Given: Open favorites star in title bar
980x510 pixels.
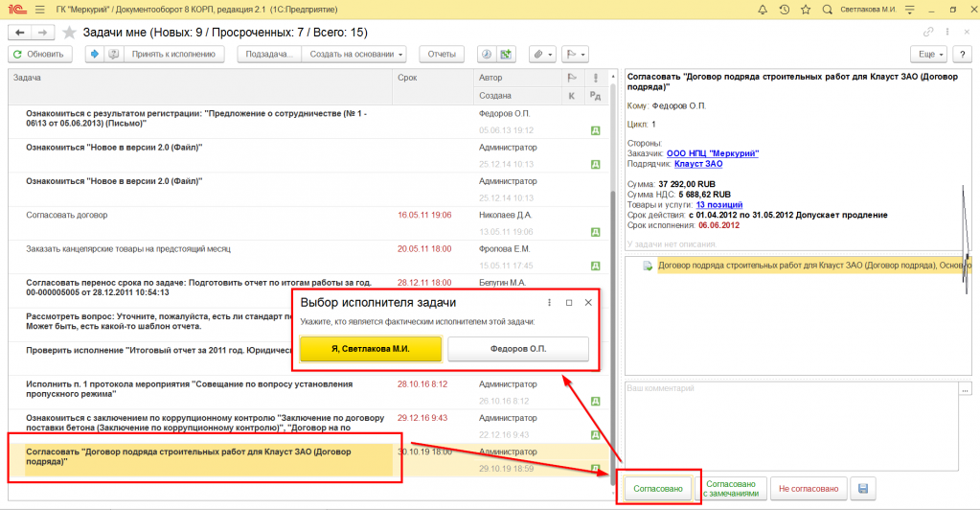Looking at the screenshot, I should pyautogui.click(x=806, y=10).
